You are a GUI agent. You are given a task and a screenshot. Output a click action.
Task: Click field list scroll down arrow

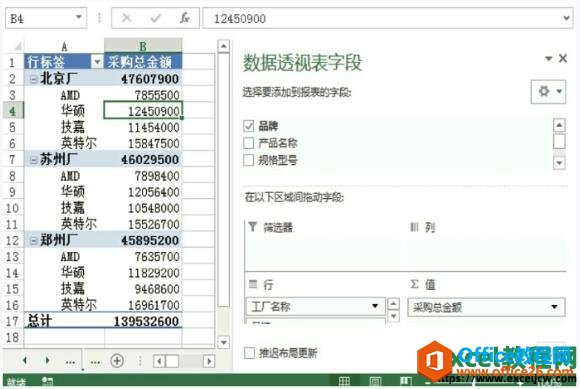pos(559,162)
